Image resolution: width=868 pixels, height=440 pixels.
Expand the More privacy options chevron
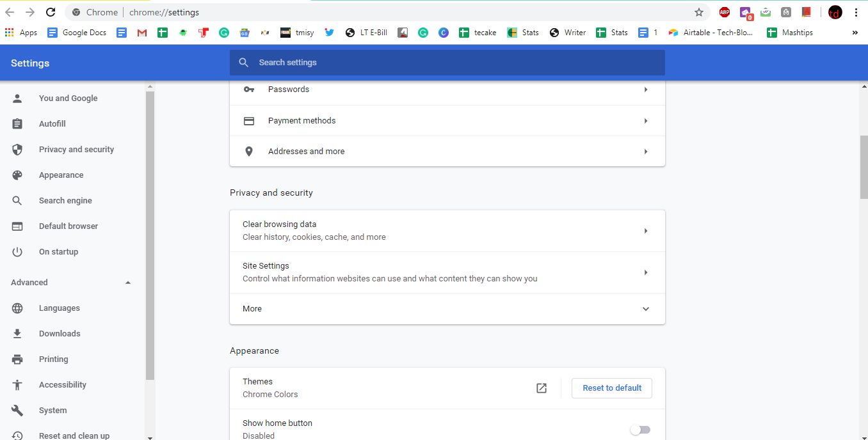pyautogui.click(x=646, y=309)
